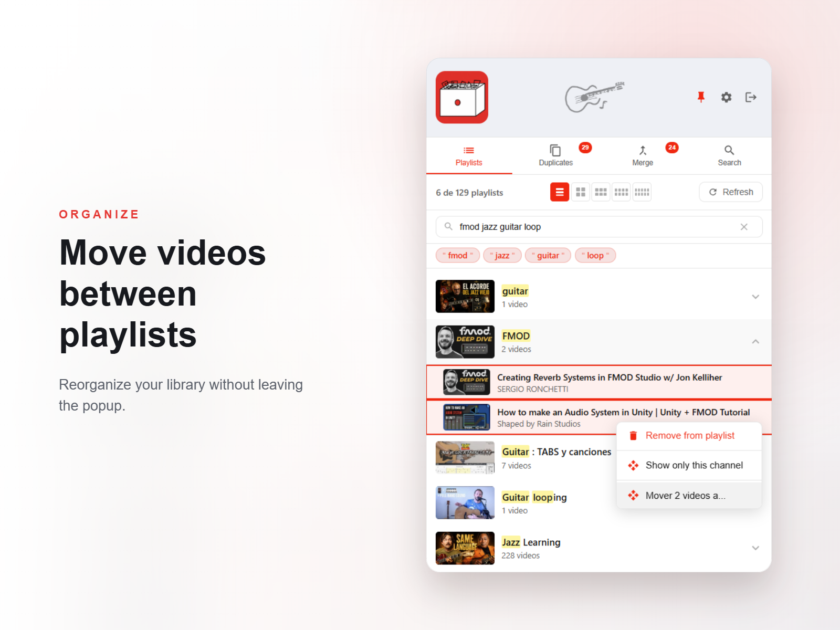Select the guitar playlist title
The image size is (840, 630).
pyautogui.click(x=515, y=291)
